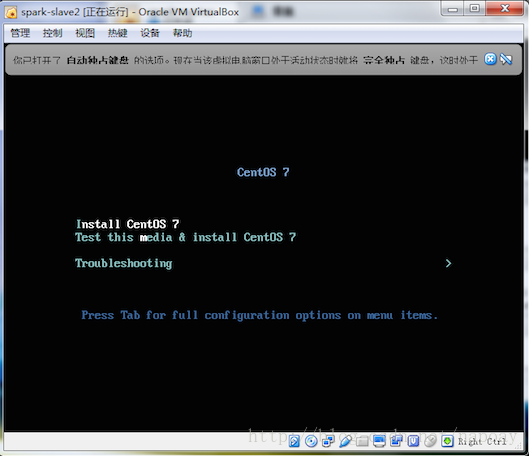Click the mouse integration status icon

pyautogui.click(x=430, y=441)
